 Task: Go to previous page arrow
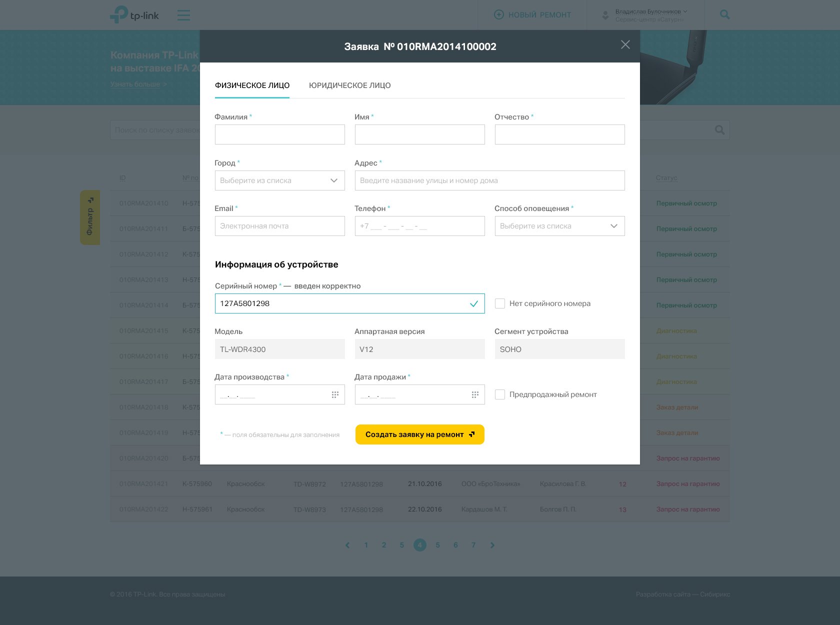click(347, 545)
